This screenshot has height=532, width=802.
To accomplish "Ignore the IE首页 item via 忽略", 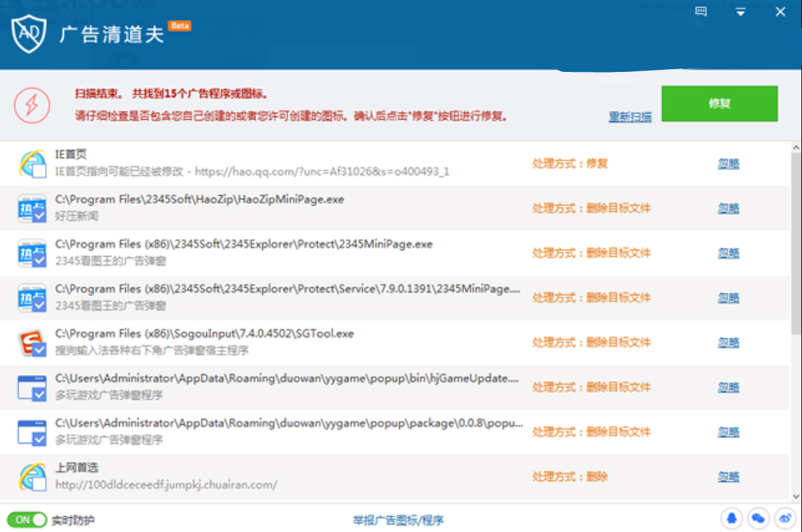I will click(729, 164).
